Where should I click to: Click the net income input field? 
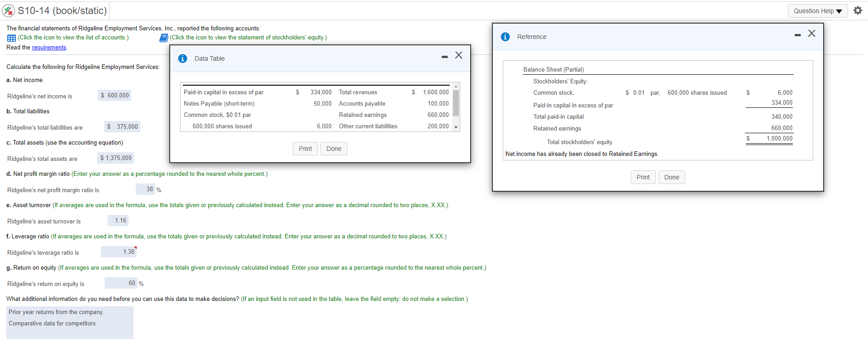point(114,96)
